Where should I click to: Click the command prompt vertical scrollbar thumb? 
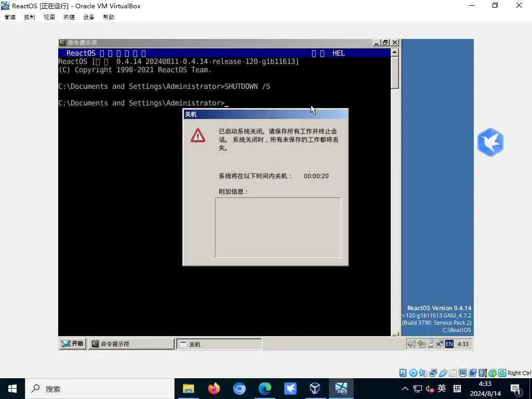[x=395, y=73]
